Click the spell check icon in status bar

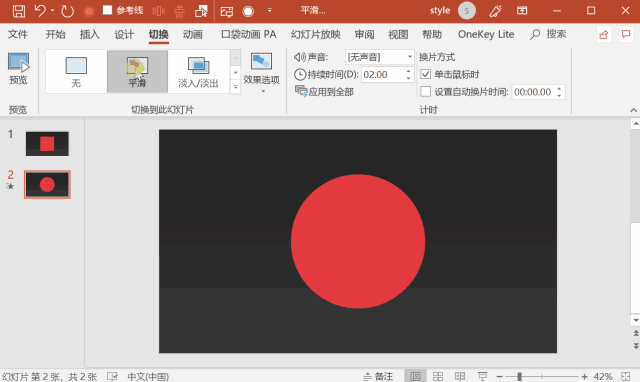point(112,376)
